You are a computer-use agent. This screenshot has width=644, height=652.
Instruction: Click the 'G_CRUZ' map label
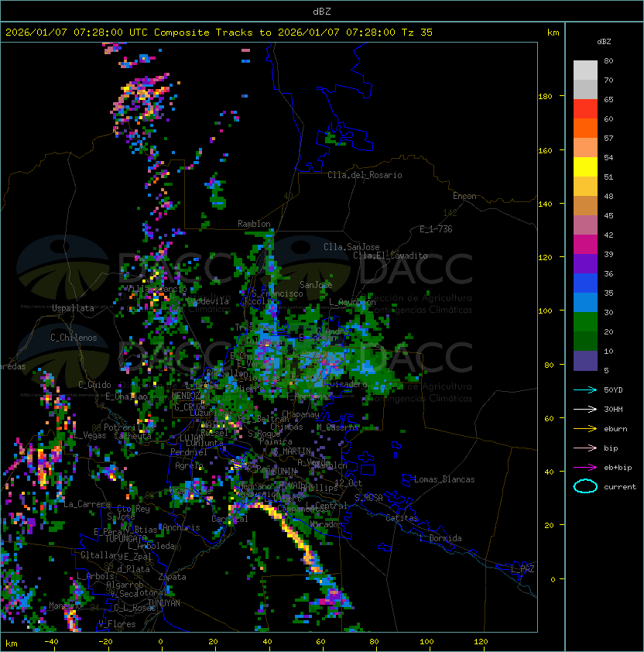(188, 407)
